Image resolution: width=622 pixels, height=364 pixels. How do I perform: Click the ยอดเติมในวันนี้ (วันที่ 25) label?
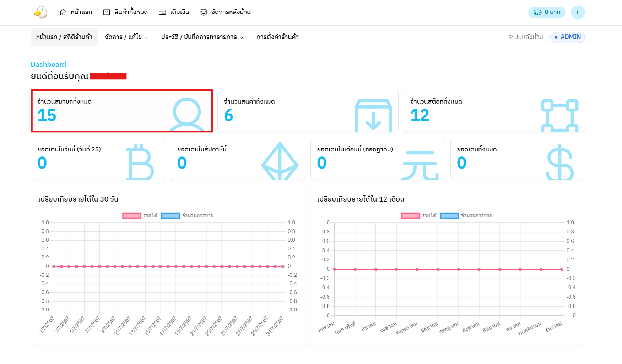[69, 149]
